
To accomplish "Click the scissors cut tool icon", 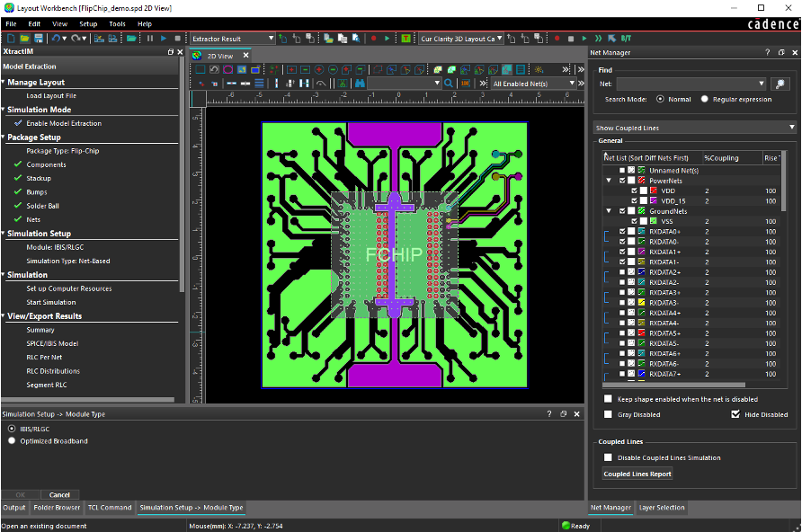I will coord(342,84).
